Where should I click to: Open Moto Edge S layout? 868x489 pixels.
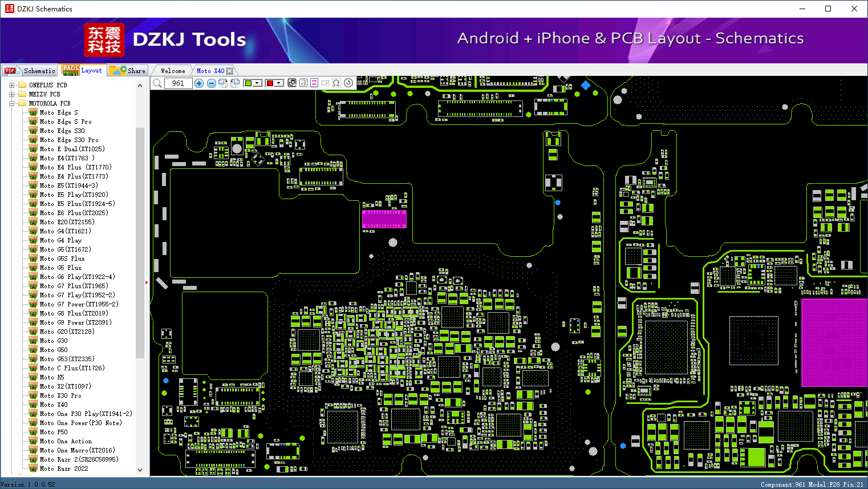tap(59, 112)
